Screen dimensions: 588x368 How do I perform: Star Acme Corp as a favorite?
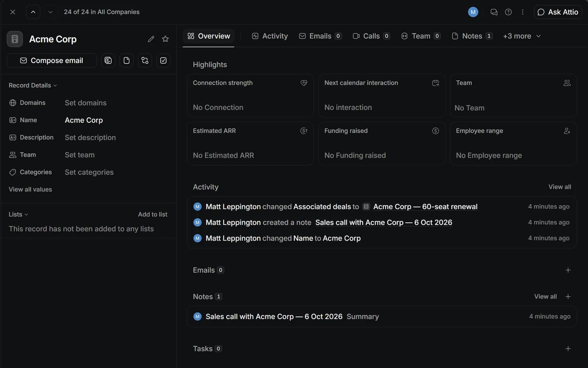(x=165, y=39)
